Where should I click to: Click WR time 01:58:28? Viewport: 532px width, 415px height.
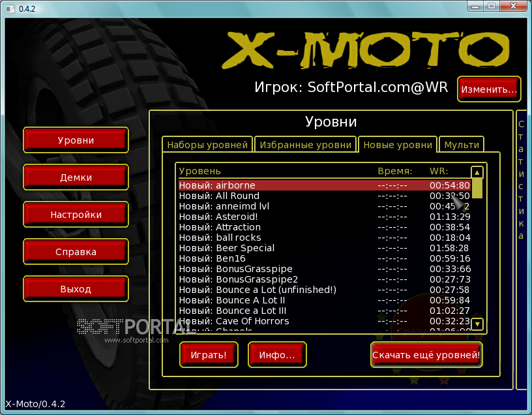click(x=449, y=248)
